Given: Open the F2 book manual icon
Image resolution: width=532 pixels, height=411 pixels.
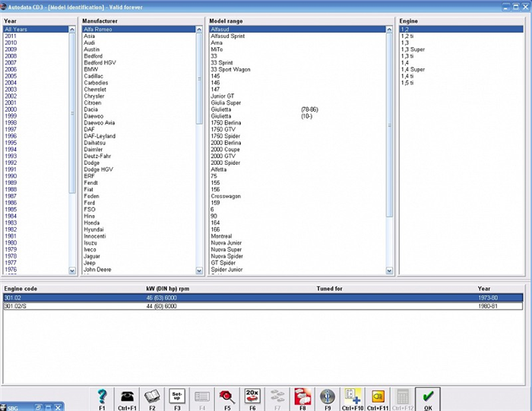Looking at the screenshot, I should coord(152,399).
